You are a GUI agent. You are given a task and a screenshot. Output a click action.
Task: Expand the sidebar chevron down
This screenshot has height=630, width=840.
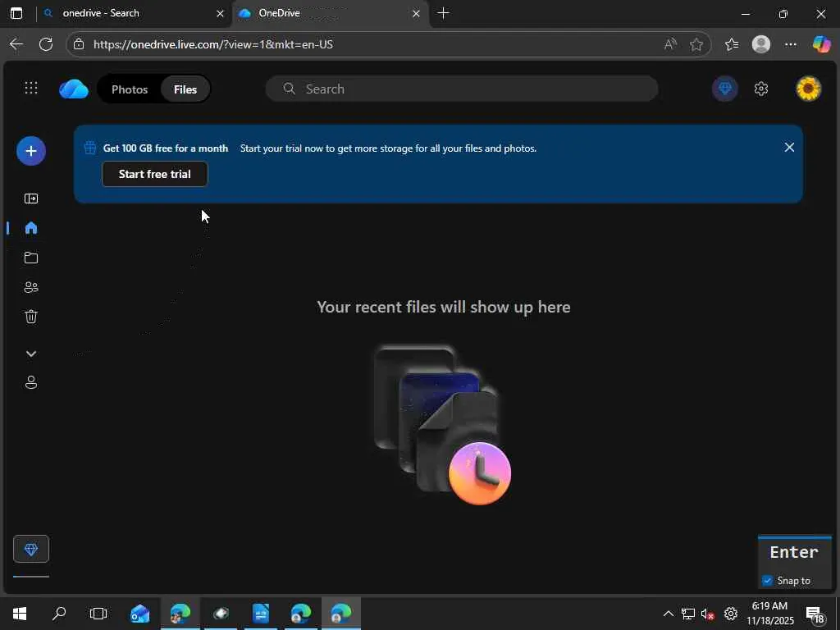tap(31, 354)
